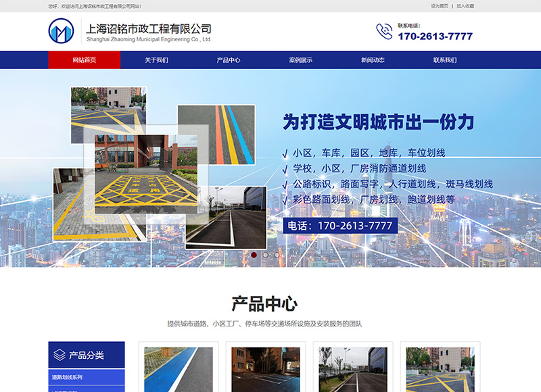Switch to the third banner slide dot
Screen dimensions: 541x392
coord(277,255)
